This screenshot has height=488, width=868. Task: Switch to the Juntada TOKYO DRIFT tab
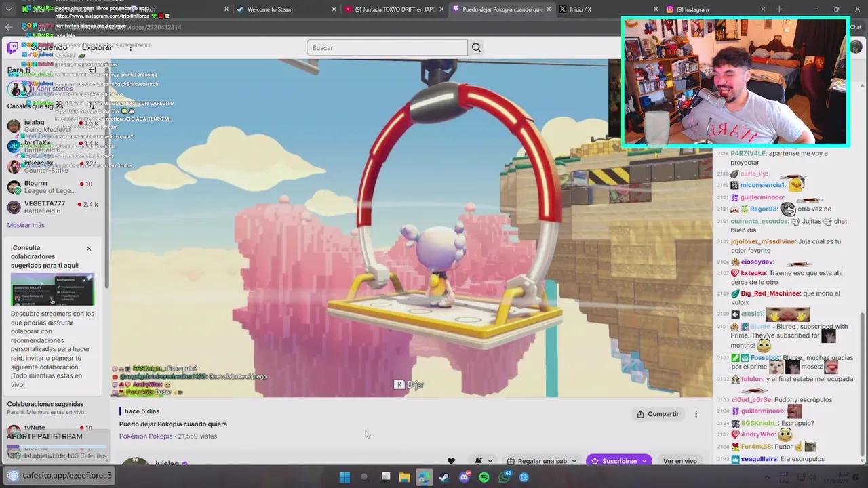[x=393, y=9]
